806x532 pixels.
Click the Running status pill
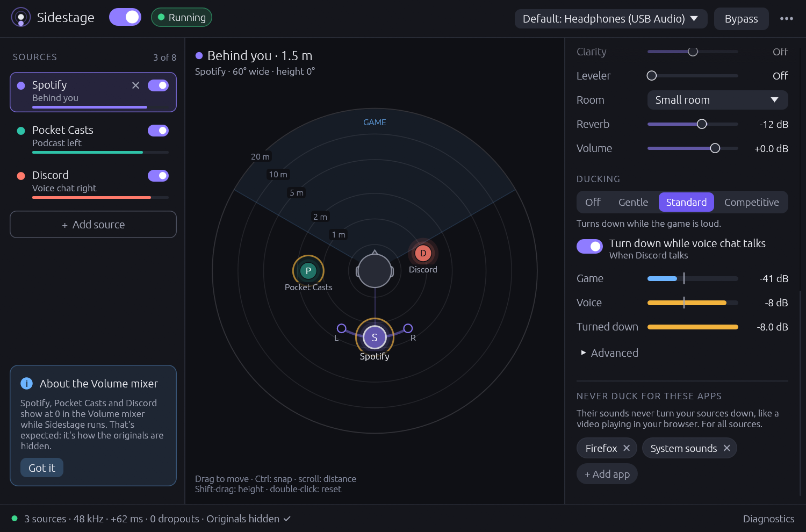[182, 17]
